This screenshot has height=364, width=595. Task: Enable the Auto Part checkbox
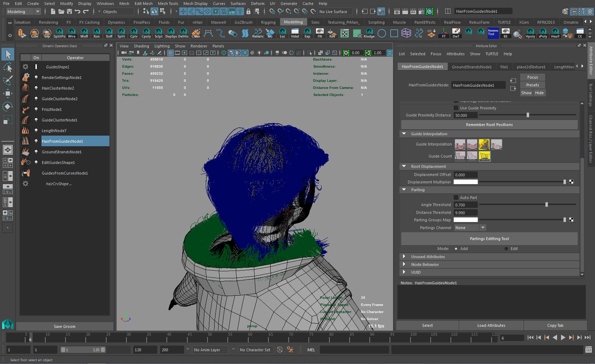[456, 198]
